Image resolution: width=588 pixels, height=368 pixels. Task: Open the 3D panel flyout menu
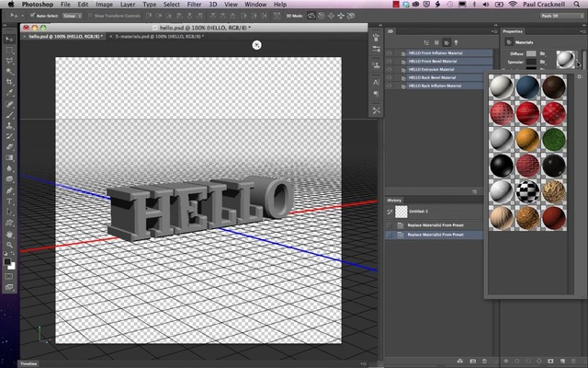494,31
